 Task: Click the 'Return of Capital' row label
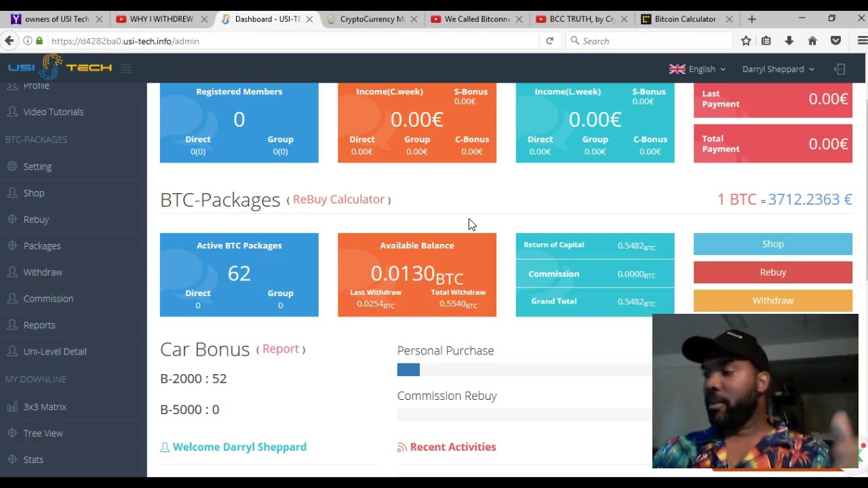(x=554, y=245)
